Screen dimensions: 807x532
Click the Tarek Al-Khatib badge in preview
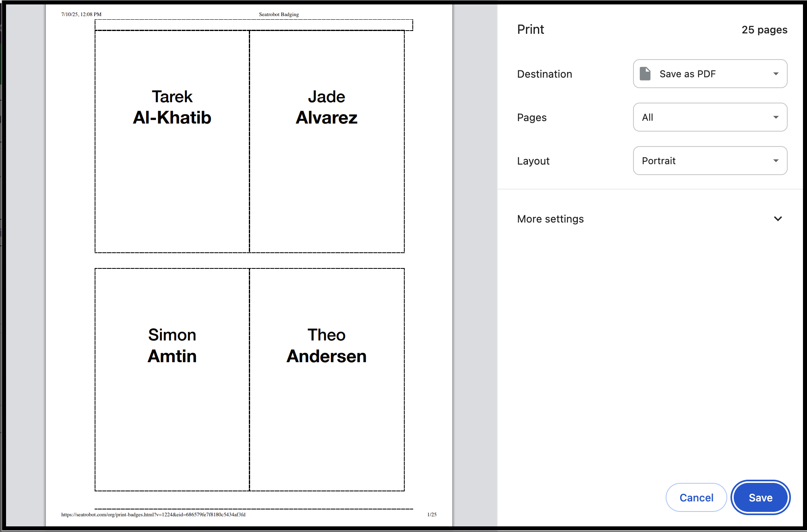click(x=172, y=141)
